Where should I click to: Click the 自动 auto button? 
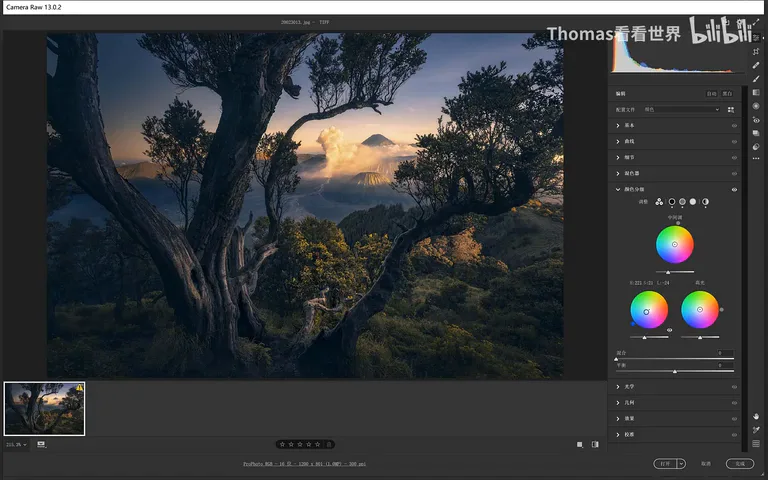point(711,94)
